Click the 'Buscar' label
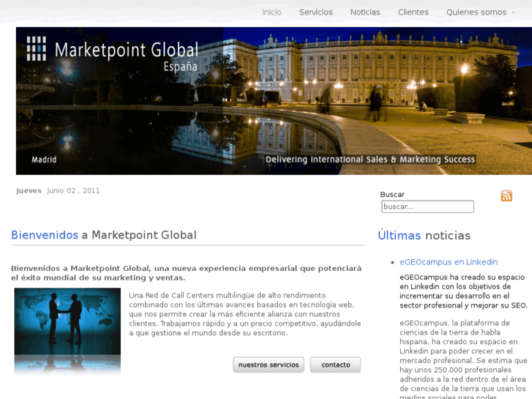 tap(392, 195)
